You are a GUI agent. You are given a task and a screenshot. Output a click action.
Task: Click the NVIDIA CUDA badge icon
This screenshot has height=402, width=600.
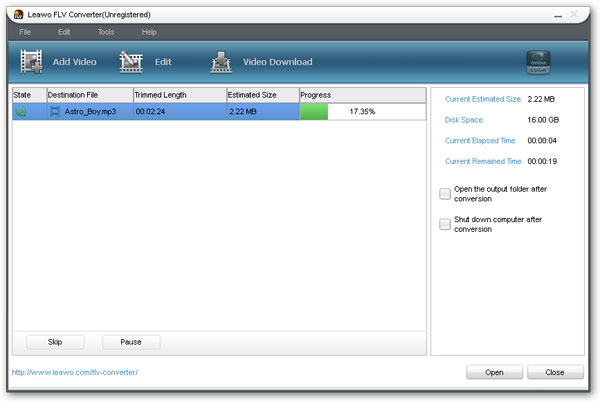[538, 62]
